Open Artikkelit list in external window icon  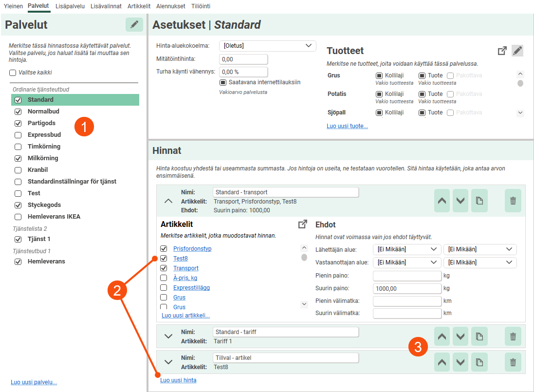[x=302, y=224]
